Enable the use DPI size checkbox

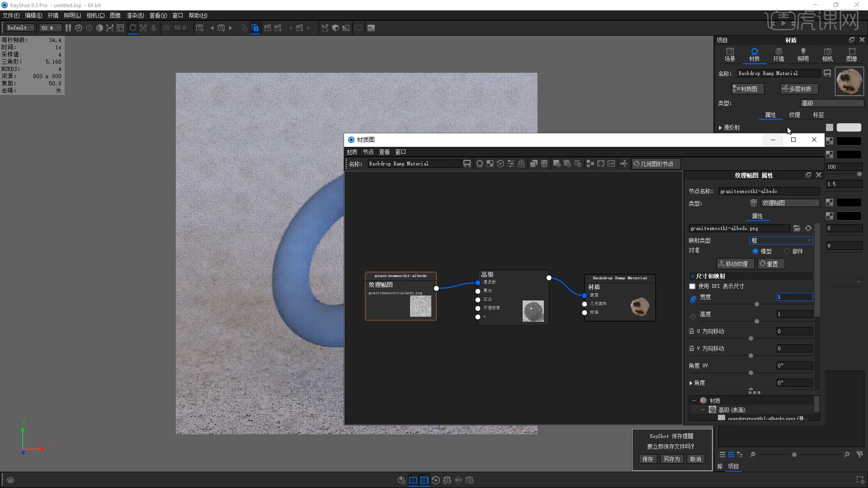pos(692,286)
